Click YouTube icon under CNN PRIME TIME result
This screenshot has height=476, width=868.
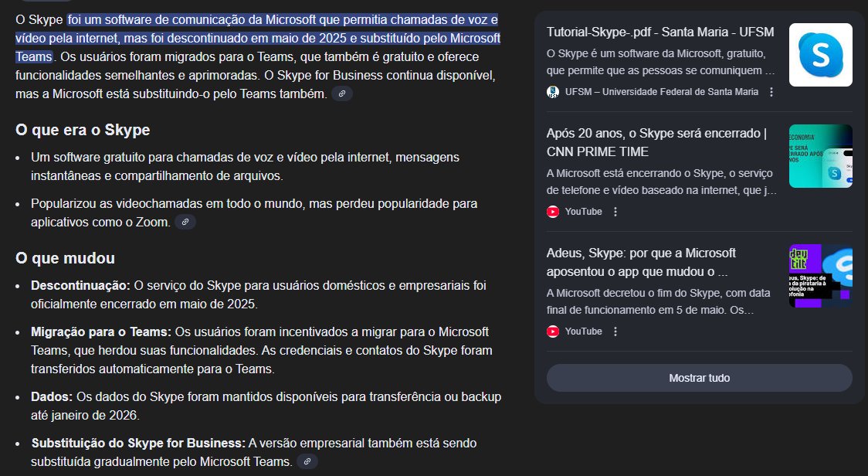[552, 212]
